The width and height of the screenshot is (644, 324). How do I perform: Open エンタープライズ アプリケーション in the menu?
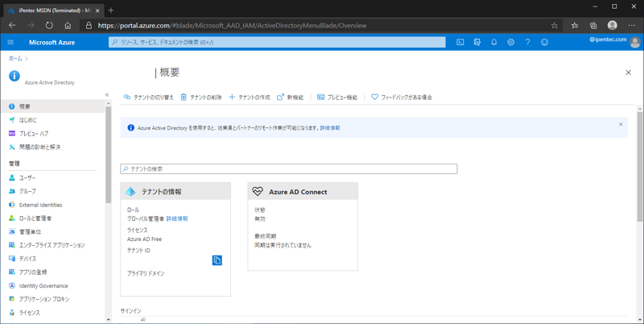click(52, 245)
